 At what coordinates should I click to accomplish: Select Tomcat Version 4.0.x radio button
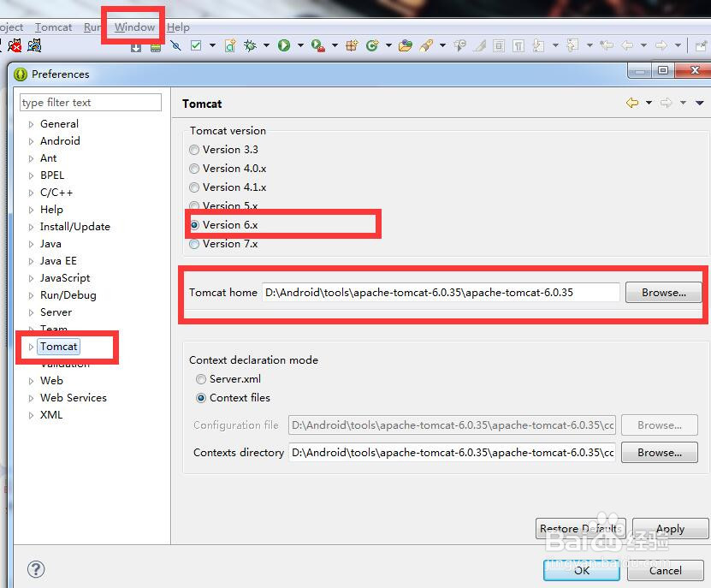[194, 169]
